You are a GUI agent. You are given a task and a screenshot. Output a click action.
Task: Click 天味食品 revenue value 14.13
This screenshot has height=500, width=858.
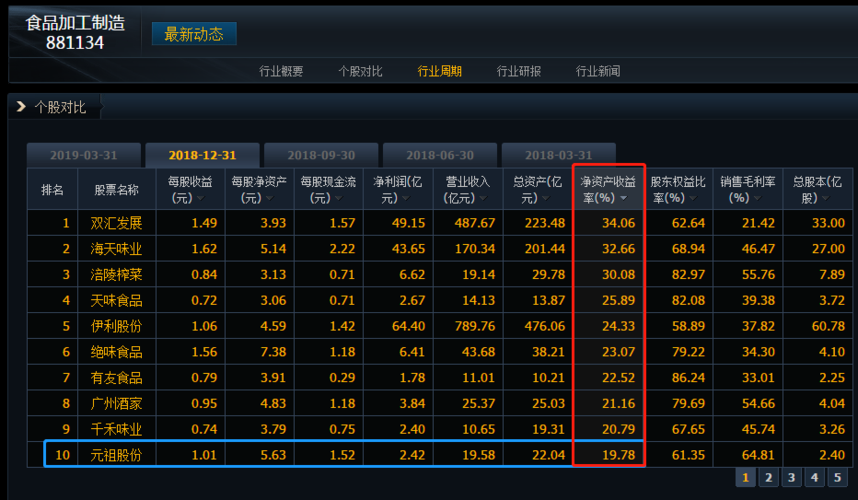click(478, 300)
